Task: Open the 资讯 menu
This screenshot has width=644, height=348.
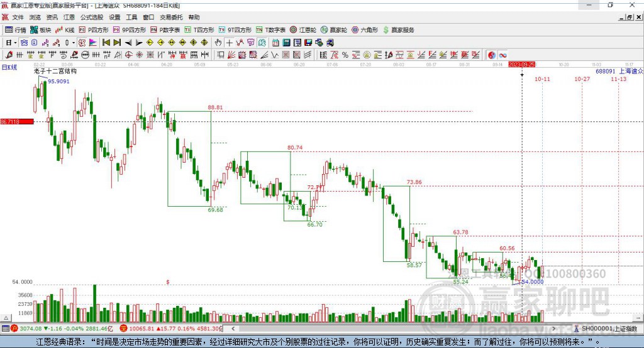Action: pos(52,17)
